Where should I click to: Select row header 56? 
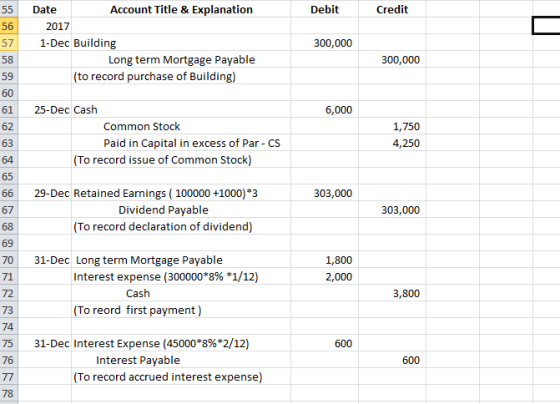click(9, 26)
